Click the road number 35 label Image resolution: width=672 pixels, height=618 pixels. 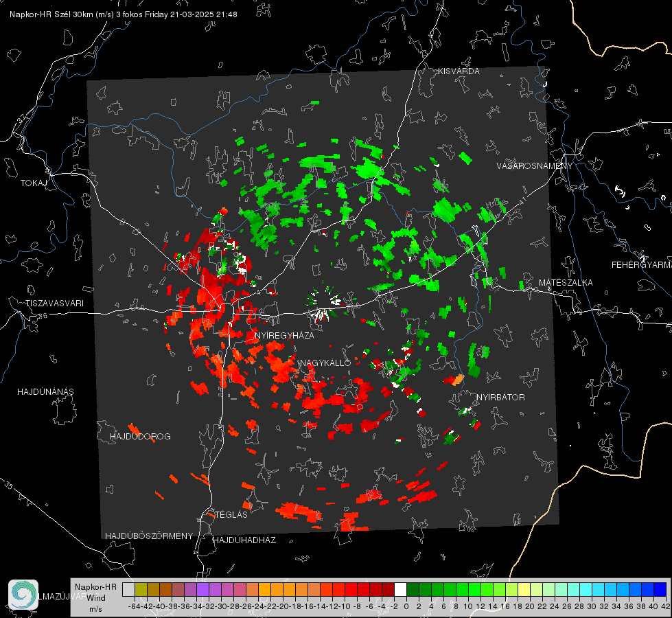(9, 486)
